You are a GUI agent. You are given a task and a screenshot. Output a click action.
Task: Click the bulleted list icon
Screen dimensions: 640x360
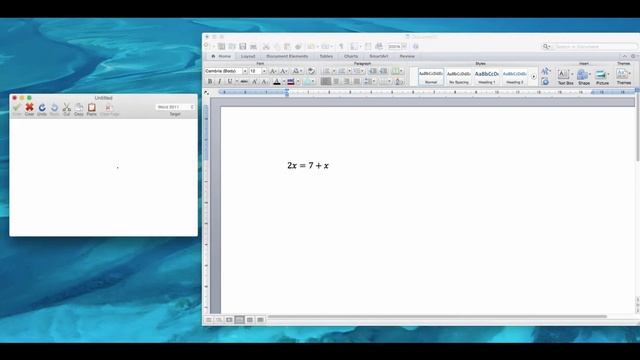tap(328, 71)
